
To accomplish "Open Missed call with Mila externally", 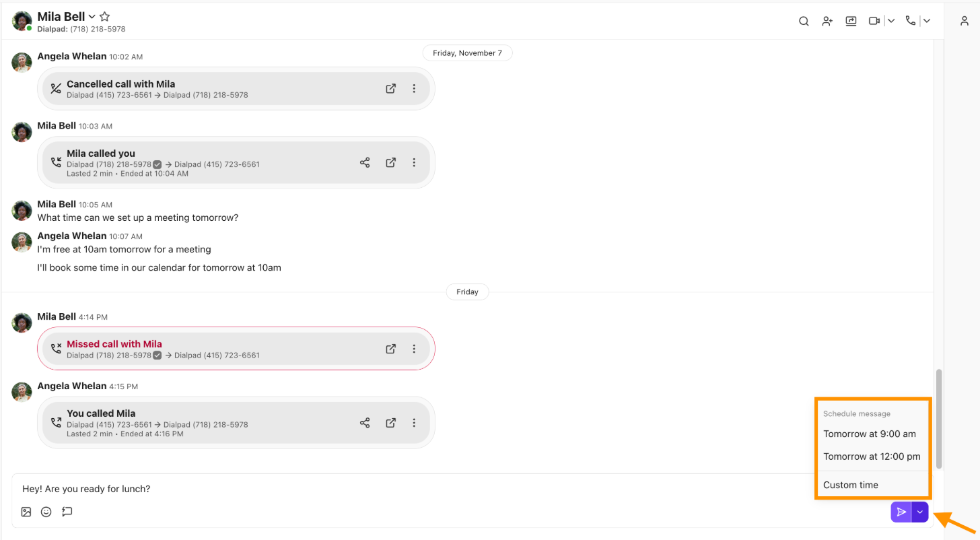I will [x=390, y=349].
